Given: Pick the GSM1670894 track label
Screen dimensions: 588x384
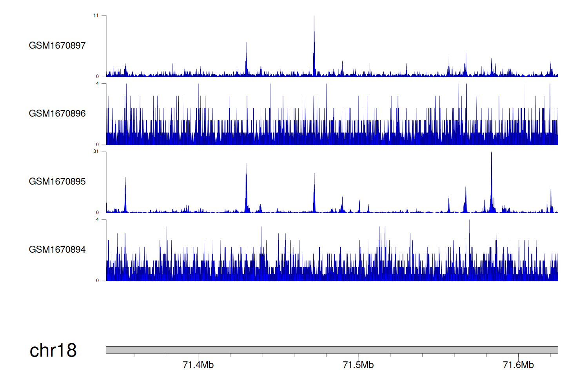Looking at the screenshot, I should click(57, 250).
